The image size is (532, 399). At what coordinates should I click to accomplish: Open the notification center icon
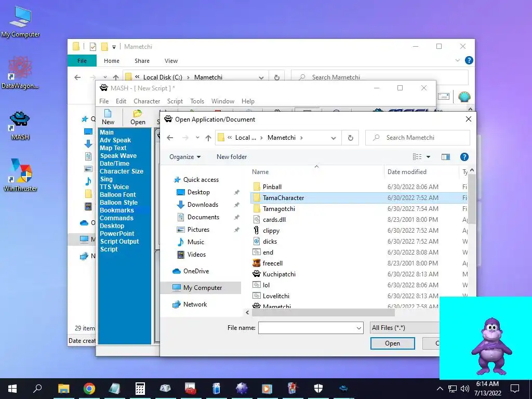pos(515,389)
